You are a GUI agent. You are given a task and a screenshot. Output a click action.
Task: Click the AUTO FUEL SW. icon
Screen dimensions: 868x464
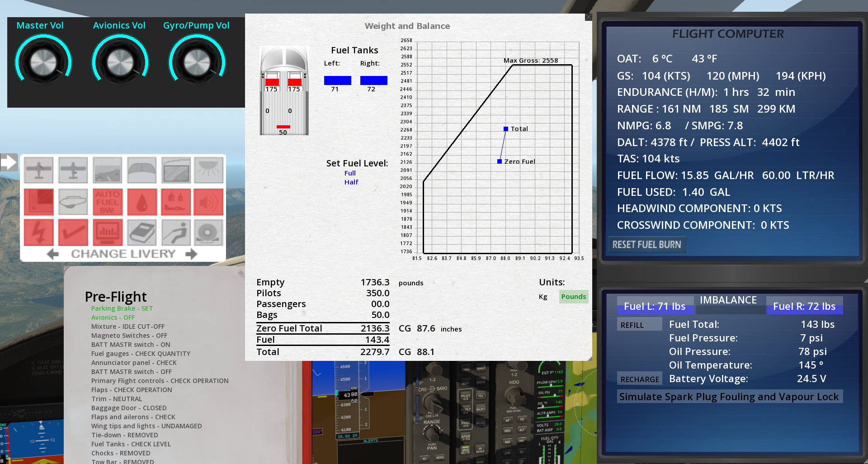tap(108, 202)
